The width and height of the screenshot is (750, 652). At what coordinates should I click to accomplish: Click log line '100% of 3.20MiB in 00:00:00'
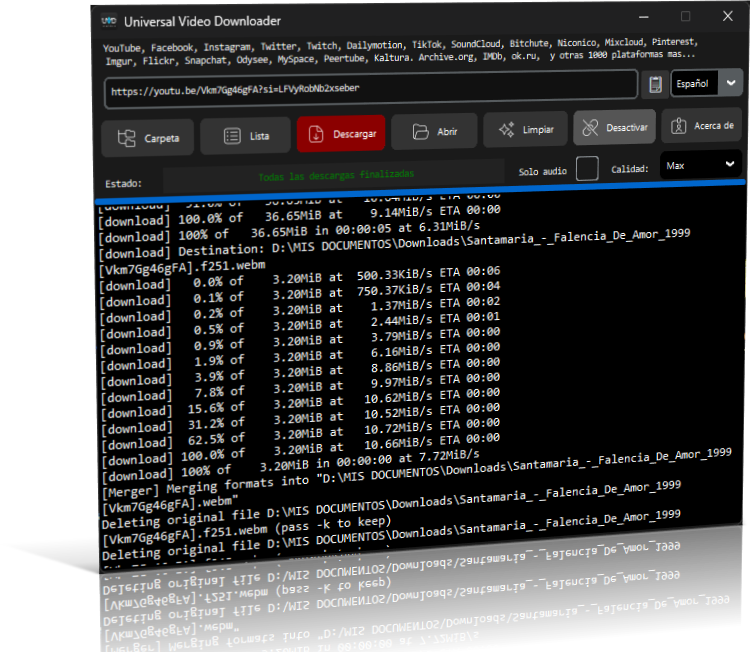[x=291, y=464]
